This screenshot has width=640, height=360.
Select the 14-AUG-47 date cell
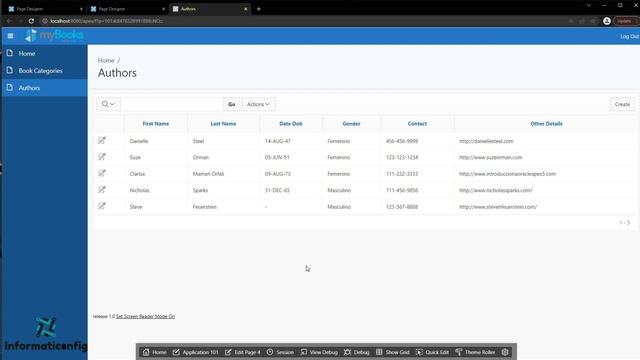point(278,141)
